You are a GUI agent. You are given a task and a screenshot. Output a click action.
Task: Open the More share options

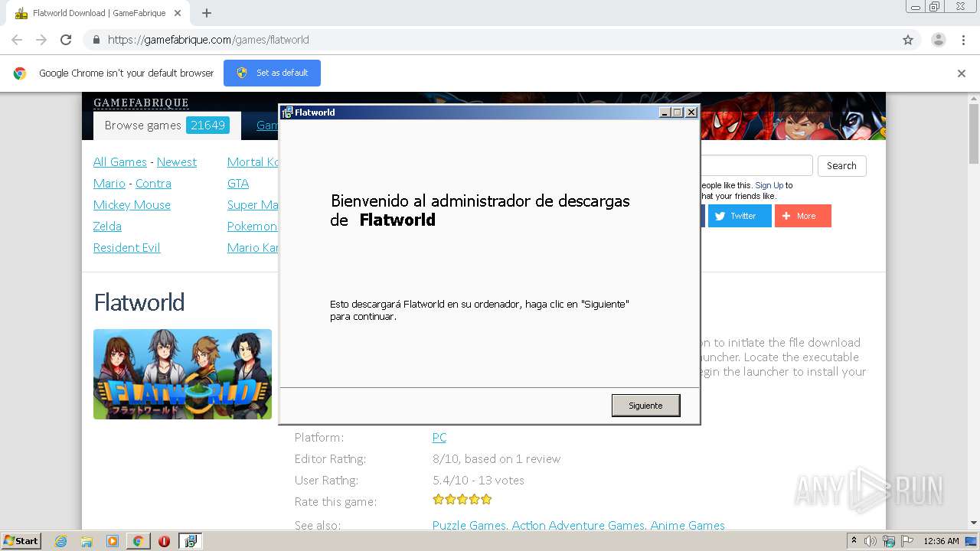coord(802,216)
